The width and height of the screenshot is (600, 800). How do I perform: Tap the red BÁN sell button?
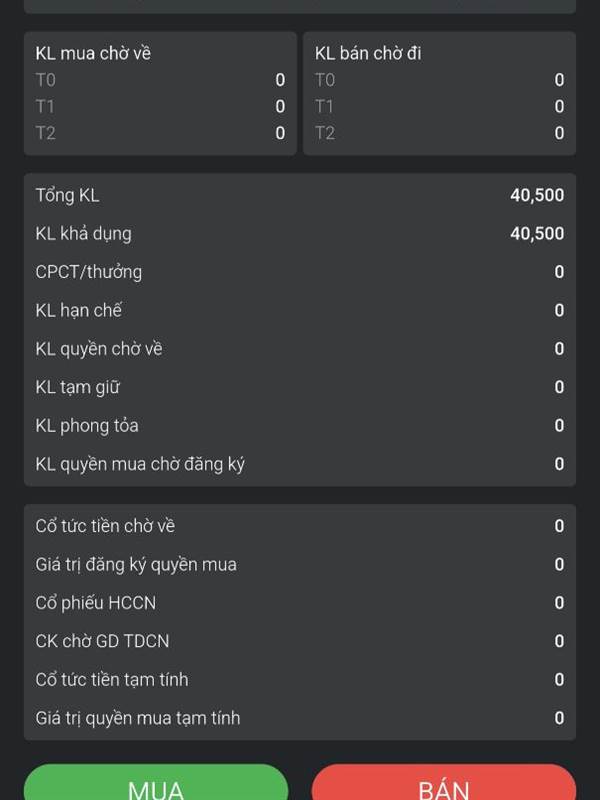coord(444,782)
